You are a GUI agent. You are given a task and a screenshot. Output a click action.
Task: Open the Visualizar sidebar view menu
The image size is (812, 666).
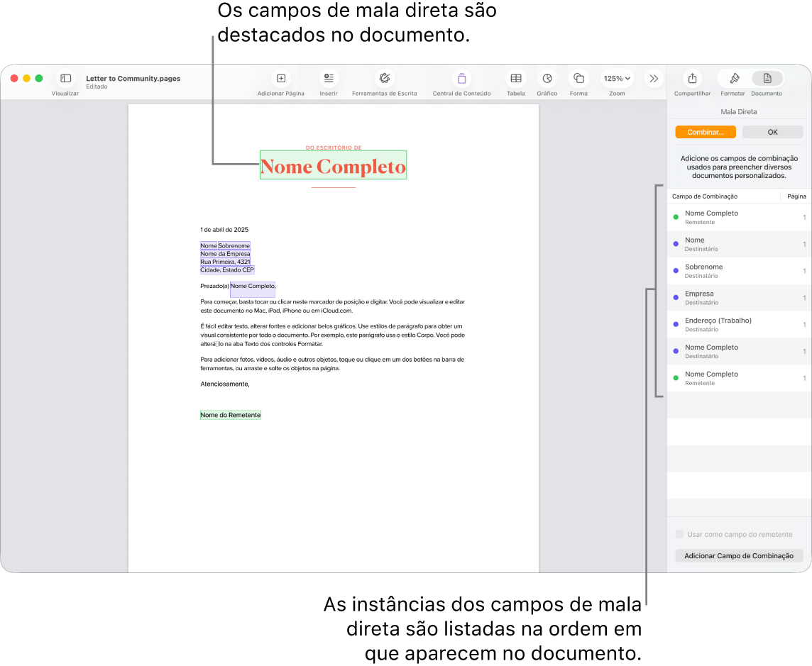65,79
